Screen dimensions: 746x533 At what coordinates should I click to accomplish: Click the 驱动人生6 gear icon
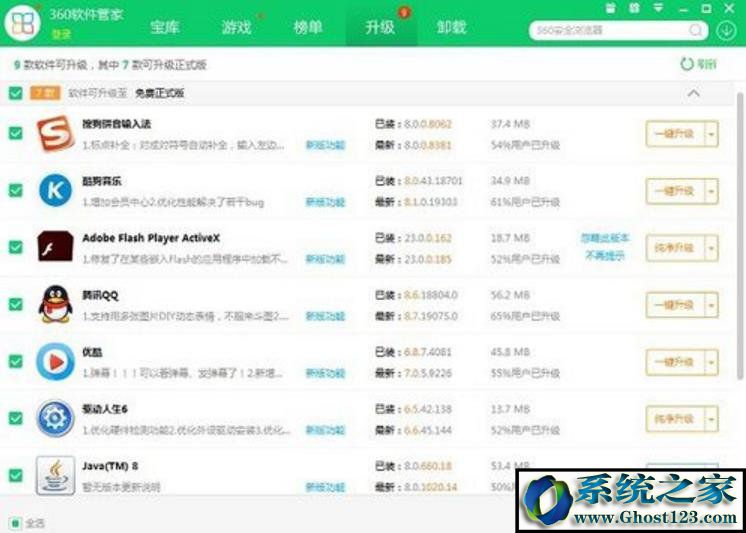pos(56,418)
